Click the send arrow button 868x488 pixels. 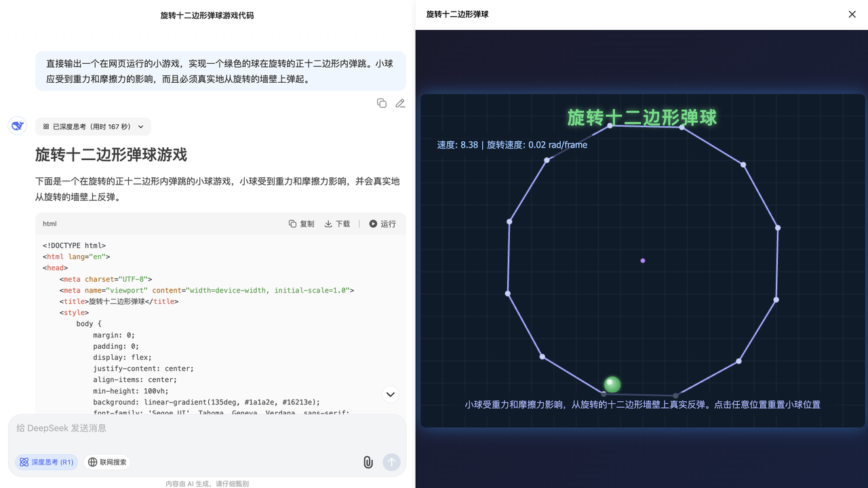[x=391, y=462]
